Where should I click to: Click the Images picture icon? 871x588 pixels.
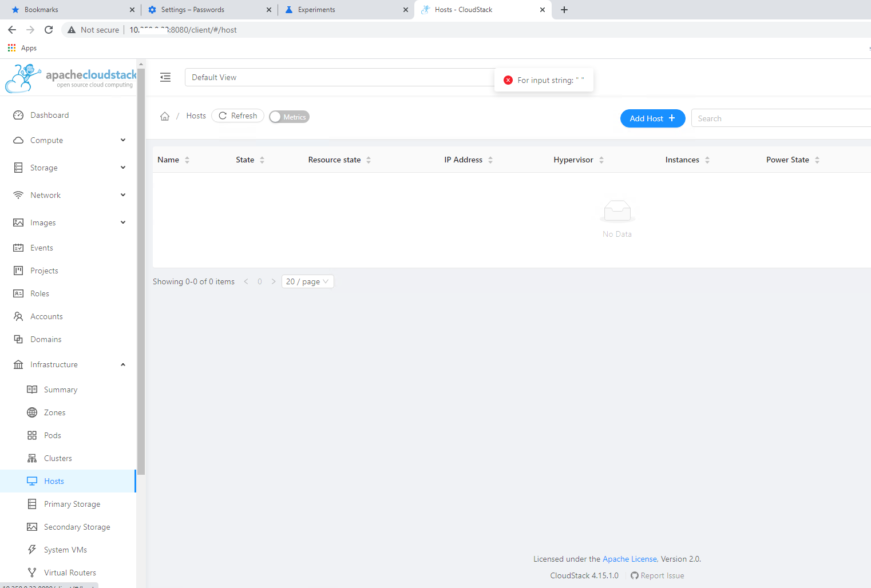[x=18, y=223]
